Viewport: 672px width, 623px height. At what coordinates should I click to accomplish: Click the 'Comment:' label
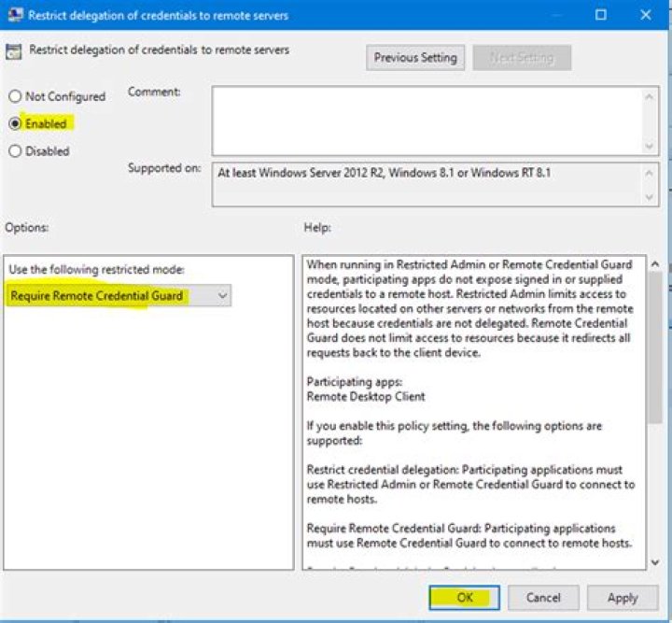[x=154, y=92]
